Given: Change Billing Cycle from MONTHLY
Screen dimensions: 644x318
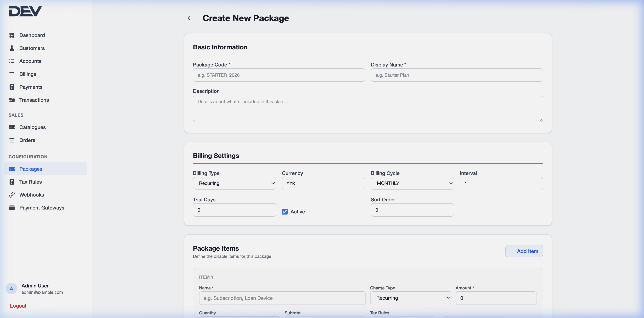Looking at the screenshot, I should pyautogui.click(x=412, y=183).
